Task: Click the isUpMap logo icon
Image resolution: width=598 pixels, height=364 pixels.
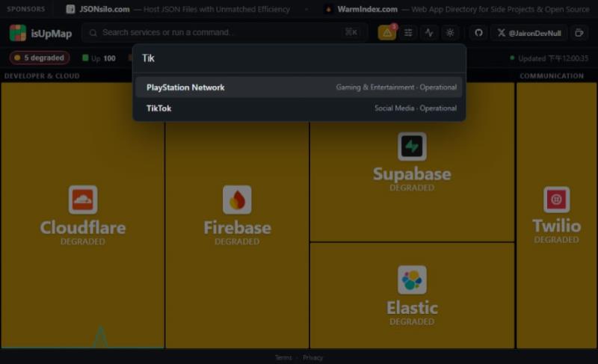Action: pos(17,33)
